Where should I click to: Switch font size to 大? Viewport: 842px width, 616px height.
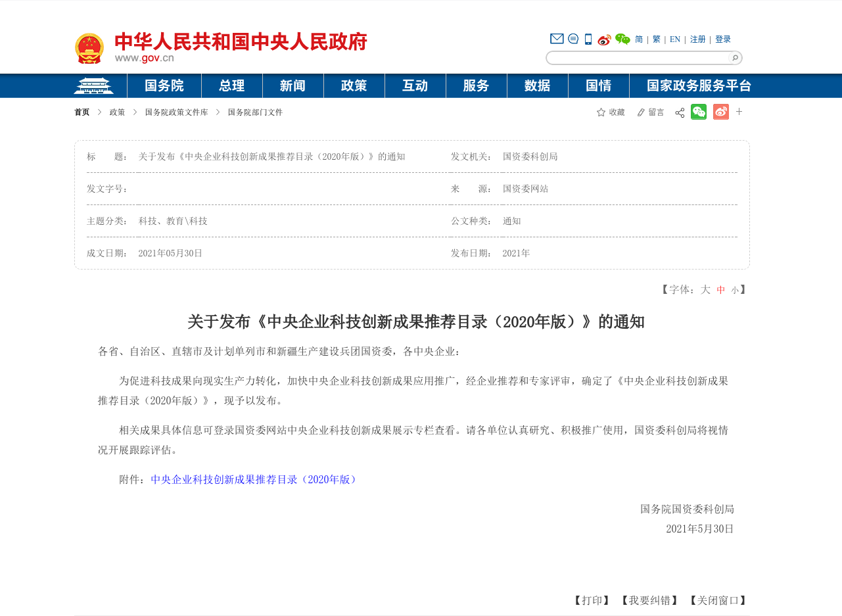point(705,289)
